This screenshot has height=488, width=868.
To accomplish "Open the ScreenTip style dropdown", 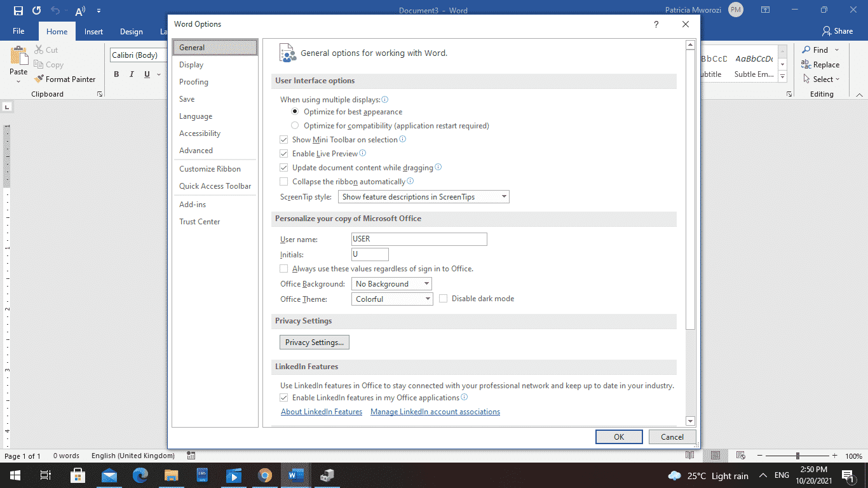I will (423, 196).
